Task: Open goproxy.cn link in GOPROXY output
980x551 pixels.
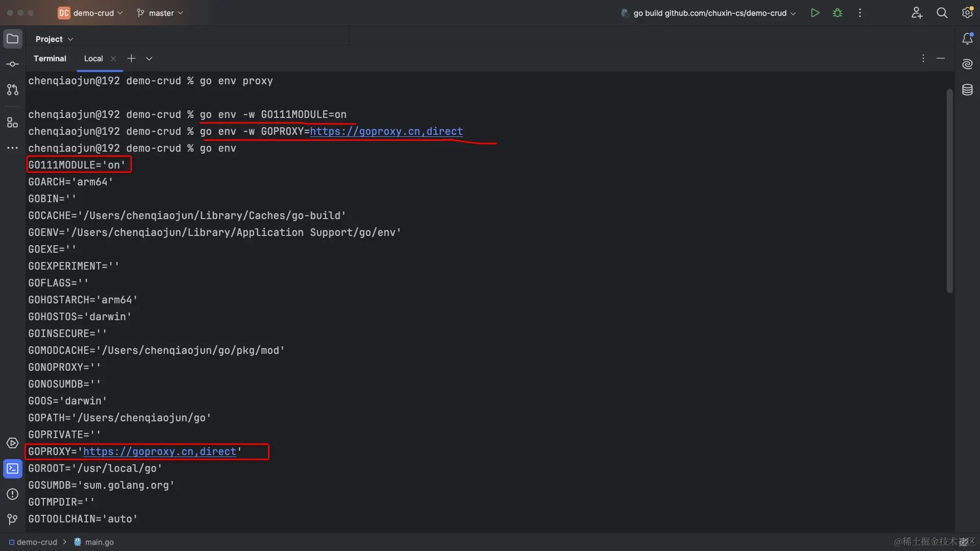Action: coord(160,451)
